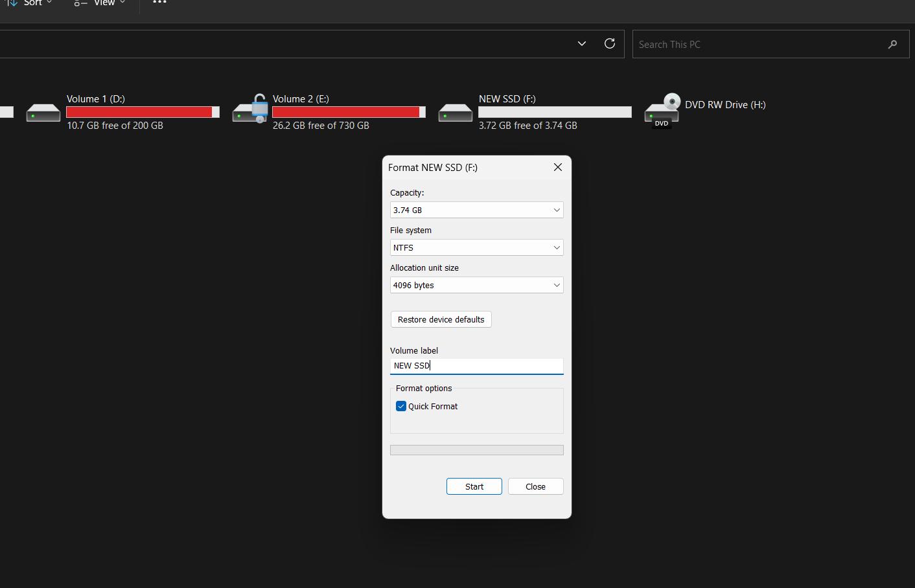Click inside the Volume label text field
Screen dimensions: 915x588
tap(476, 365)
